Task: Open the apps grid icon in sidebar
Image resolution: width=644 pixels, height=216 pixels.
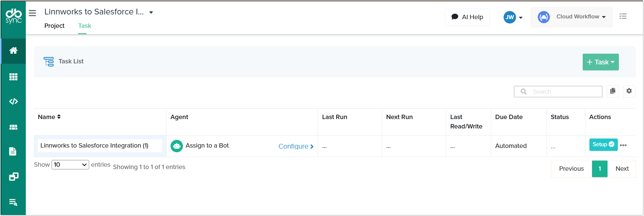Action: point(13,77)
